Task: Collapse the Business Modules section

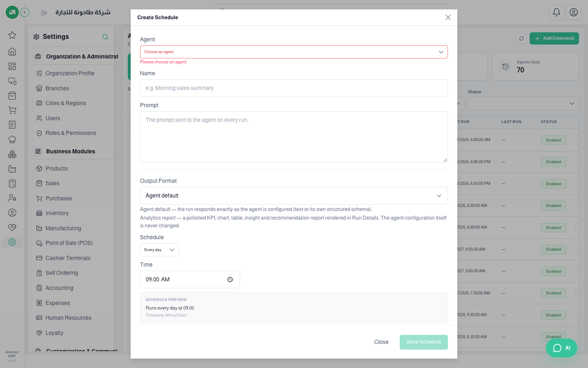Action: pyautogui.click(x=73, y=151)
